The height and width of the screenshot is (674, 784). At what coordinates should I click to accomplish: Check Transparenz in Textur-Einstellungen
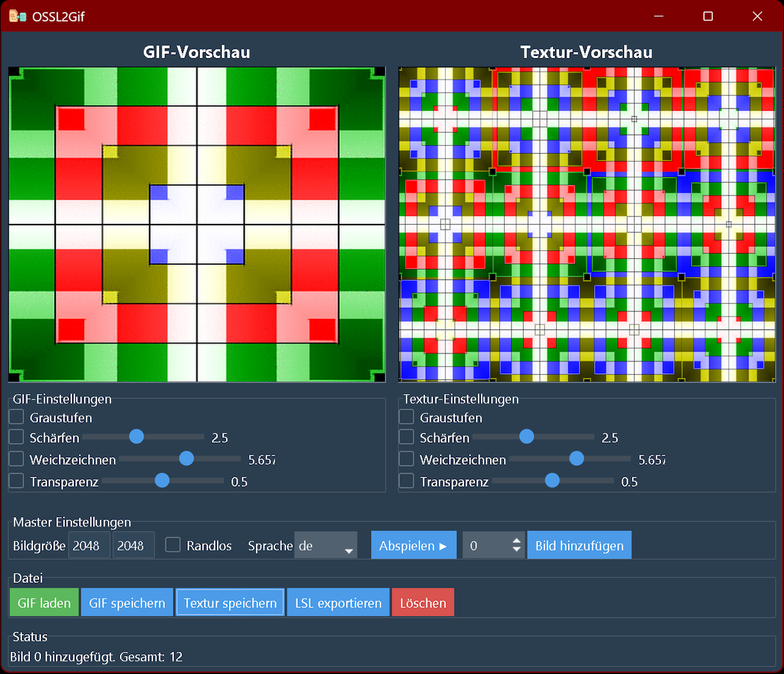tap(407, 481)
